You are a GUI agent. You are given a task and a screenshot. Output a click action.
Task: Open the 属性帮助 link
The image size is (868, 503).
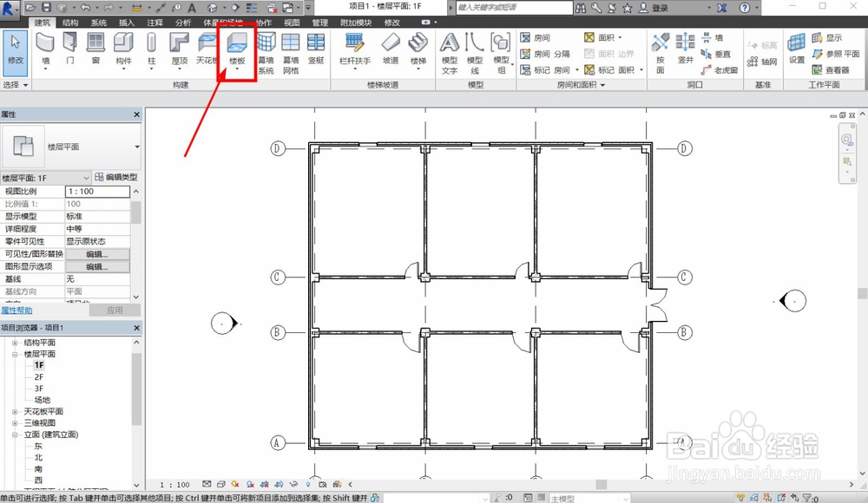16,310
